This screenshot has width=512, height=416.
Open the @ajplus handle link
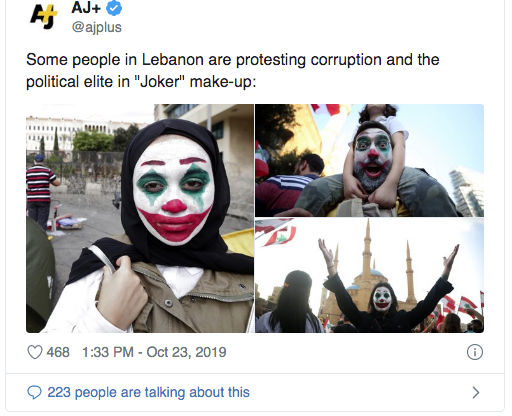pyautogui.click(x=97, y=27)
